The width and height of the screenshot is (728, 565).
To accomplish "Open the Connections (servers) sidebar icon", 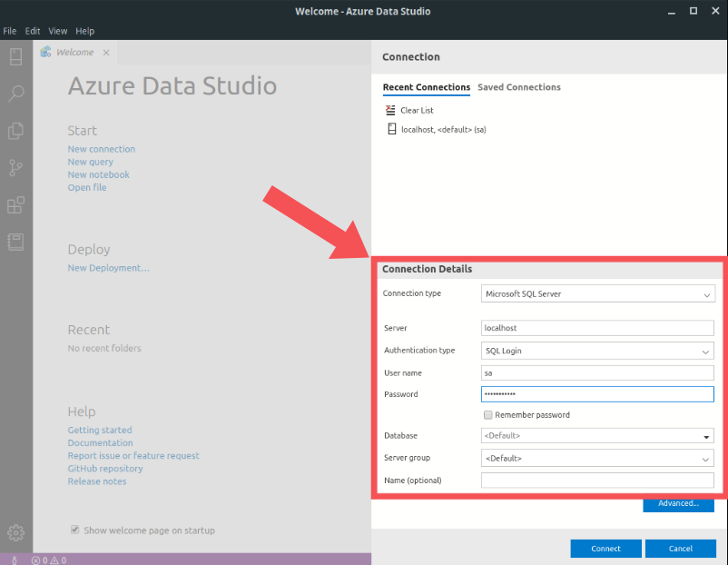I will 15,56.
